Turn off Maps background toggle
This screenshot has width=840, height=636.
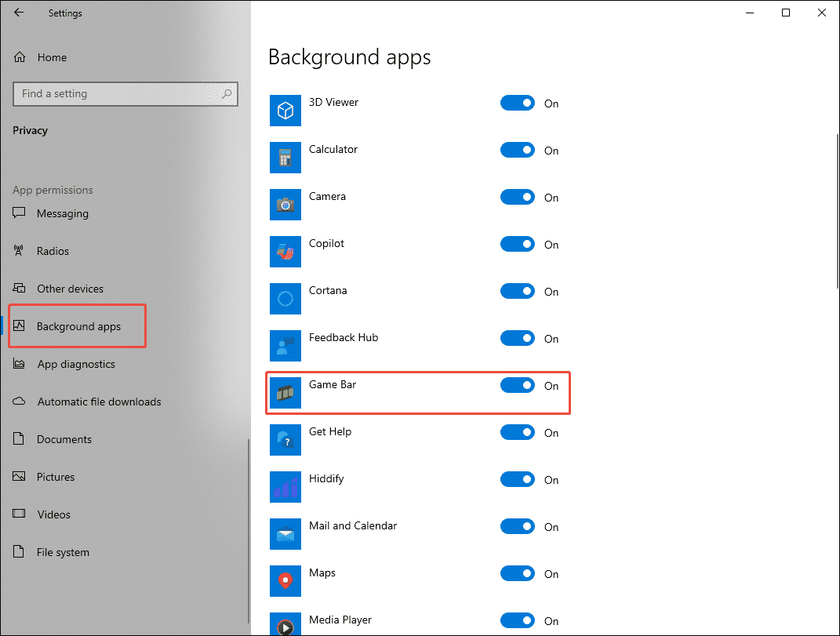[518, 574]
